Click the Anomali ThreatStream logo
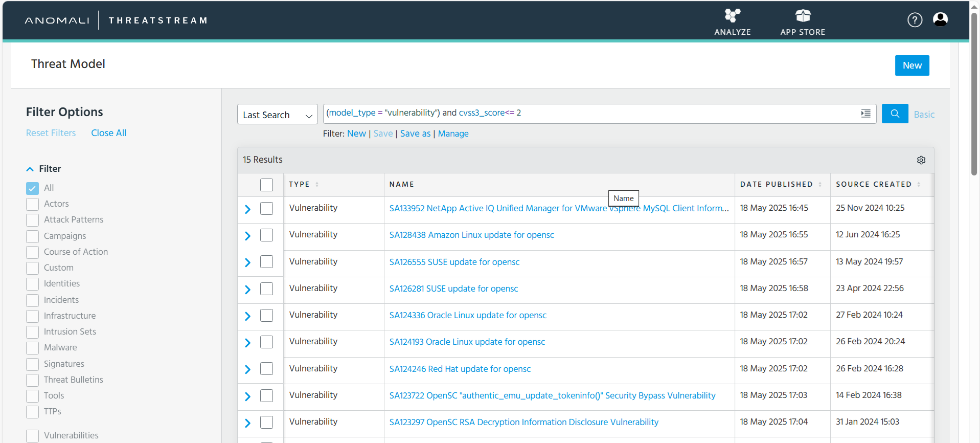Image resolution: width=980 pixels, height=443 pixels. click(x=116, y=20)
